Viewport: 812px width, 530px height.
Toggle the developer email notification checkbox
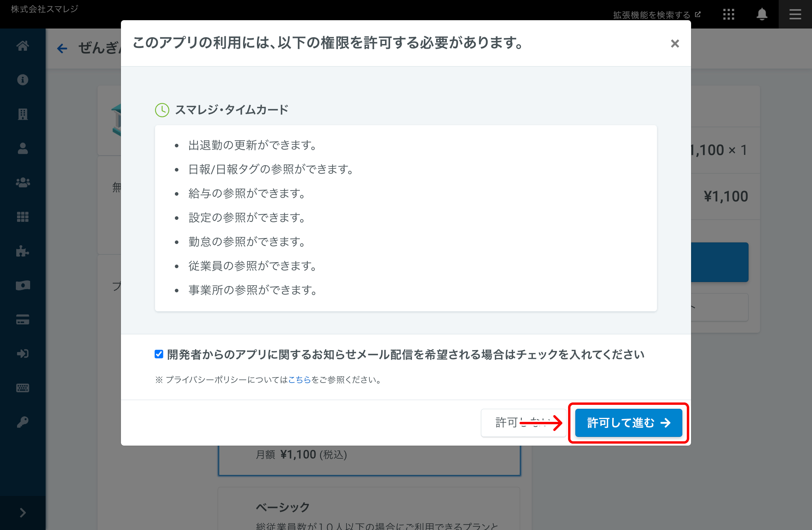159,354
